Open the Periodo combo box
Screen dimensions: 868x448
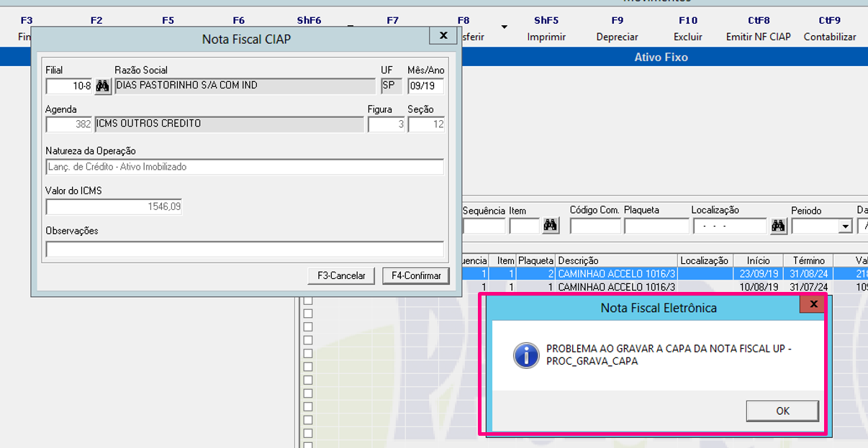(845, 227)
